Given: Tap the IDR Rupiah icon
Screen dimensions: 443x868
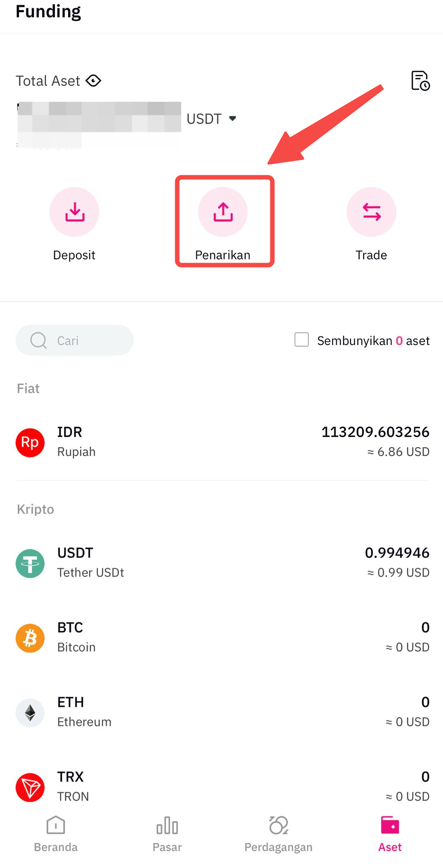Looking at the screenshot, I should pos(30,442).
